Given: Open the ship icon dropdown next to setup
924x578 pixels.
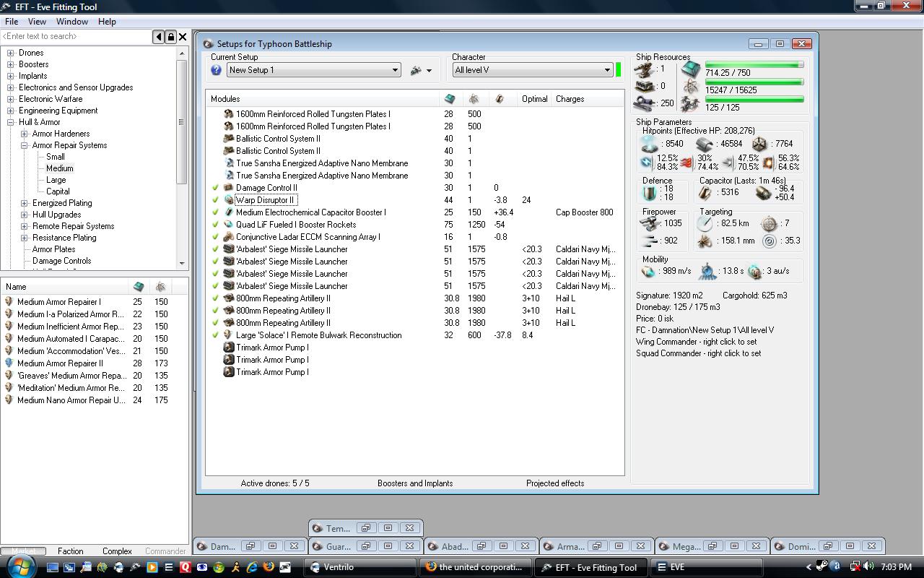Looking at the screenshot, I should (420, 70).
